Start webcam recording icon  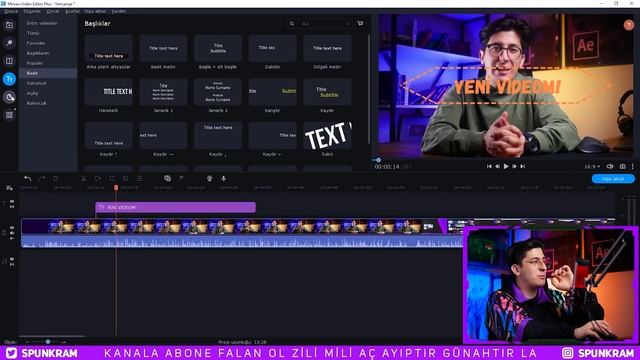209,178
